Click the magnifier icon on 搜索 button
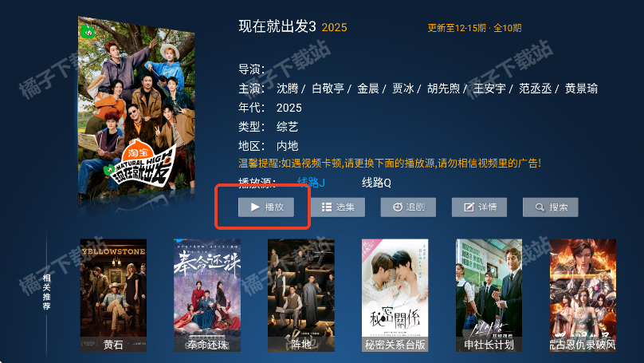 [540, 207]
